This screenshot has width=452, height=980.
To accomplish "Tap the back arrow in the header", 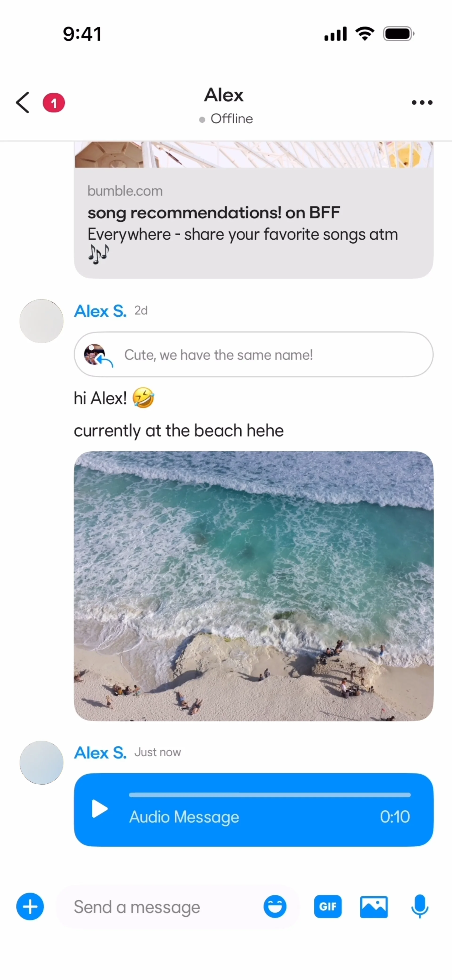I will (22, 102).
